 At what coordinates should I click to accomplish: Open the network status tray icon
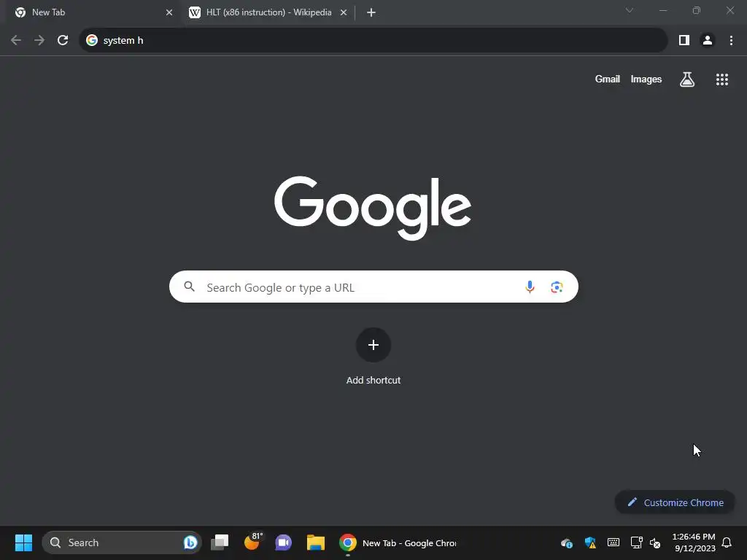pyautogui.click(x=636, y=542)
